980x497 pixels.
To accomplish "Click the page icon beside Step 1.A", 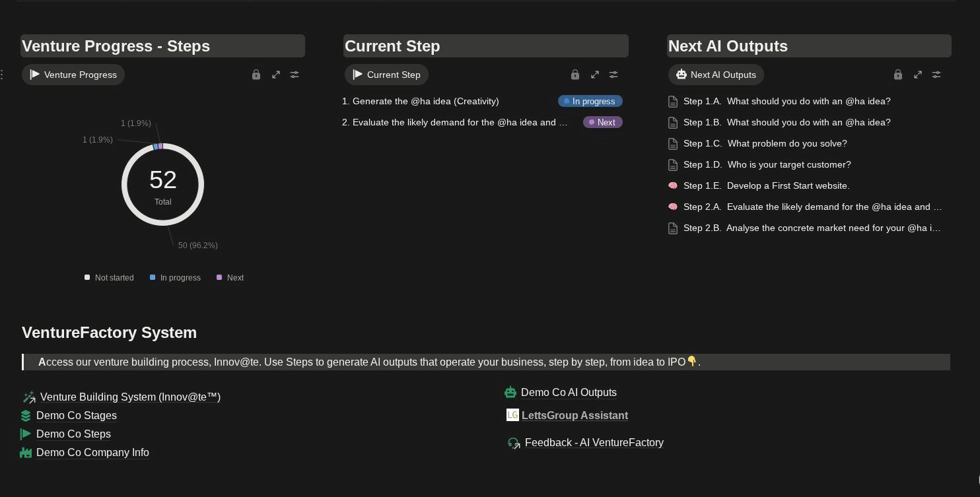I will click(x=672, y=101).
